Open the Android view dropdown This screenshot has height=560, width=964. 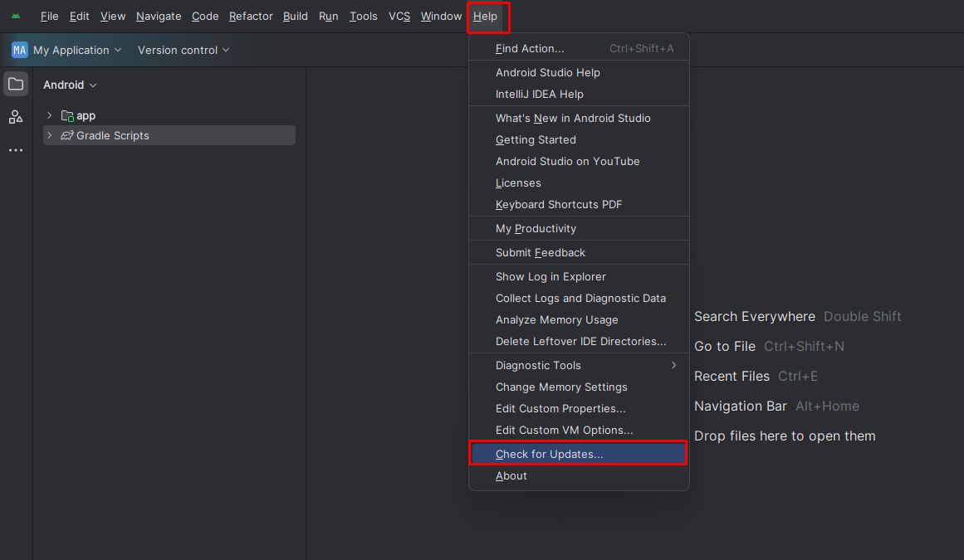(70, 85)
